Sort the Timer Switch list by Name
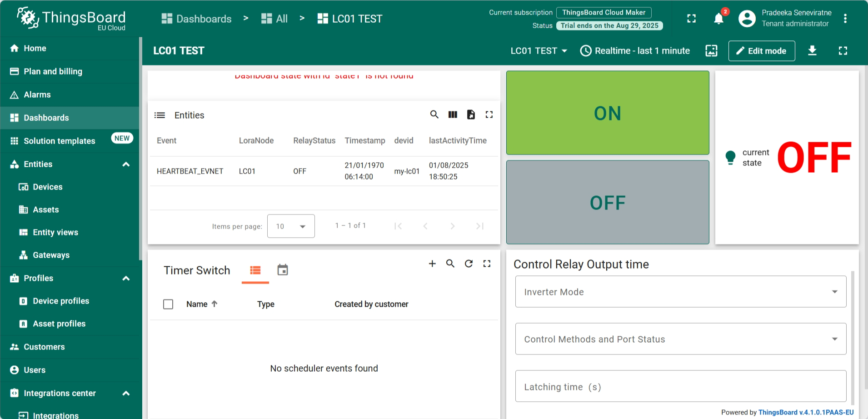This screenshot has width=868, height=419. click(x=202, y=304)
